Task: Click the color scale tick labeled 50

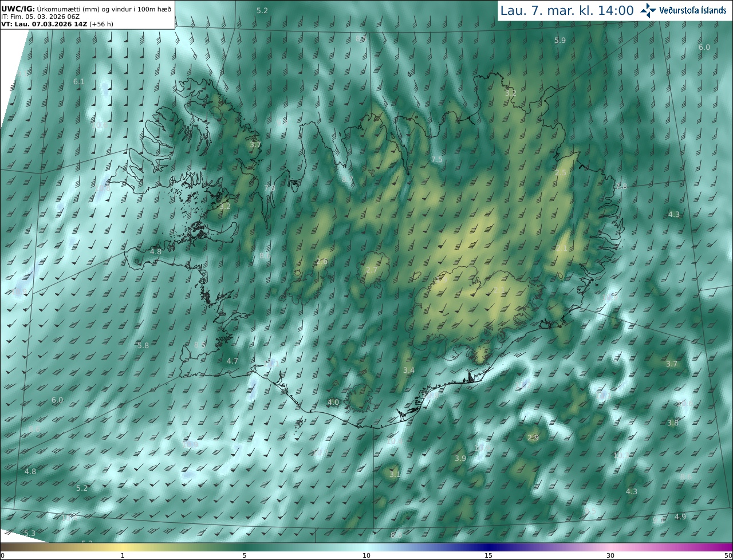Action: 728,555
